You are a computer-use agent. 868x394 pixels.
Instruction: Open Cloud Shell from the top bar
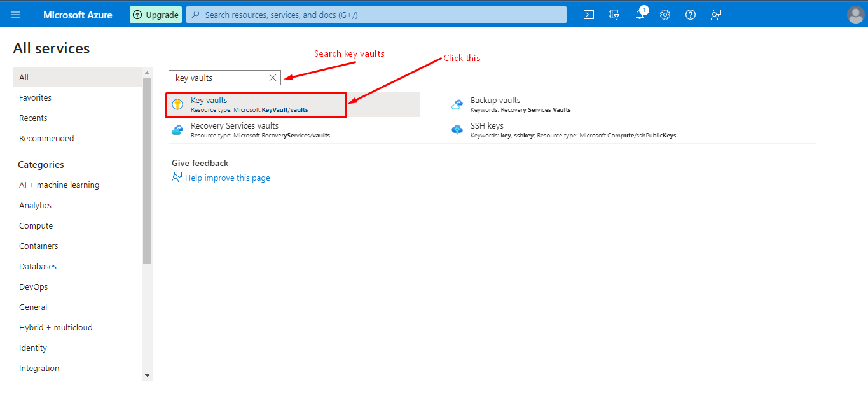tap(589, 15)
